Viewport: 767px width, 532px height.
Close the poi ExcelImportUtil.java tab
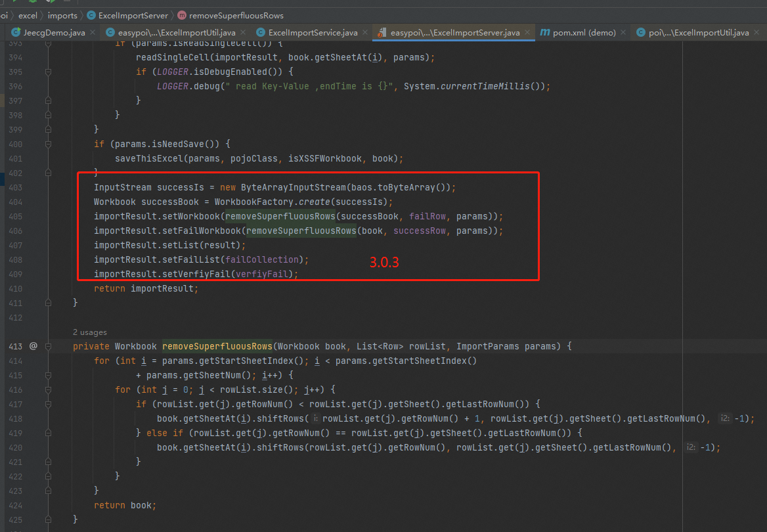tap(756, 32)
